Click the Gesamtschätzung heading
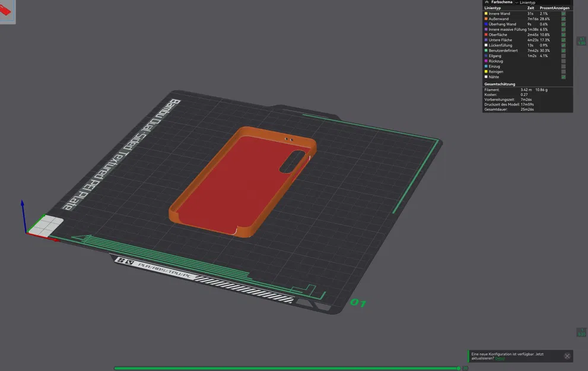The height and width of the screenshot is (371, 588). coord(500,84)
